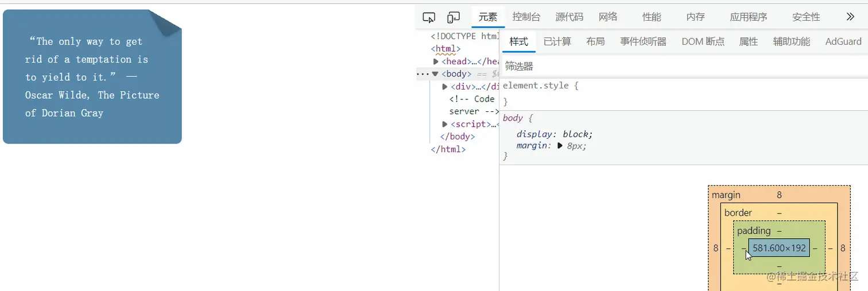
Task: Toggle the device emulation toolbar icon
Action: 454,17
